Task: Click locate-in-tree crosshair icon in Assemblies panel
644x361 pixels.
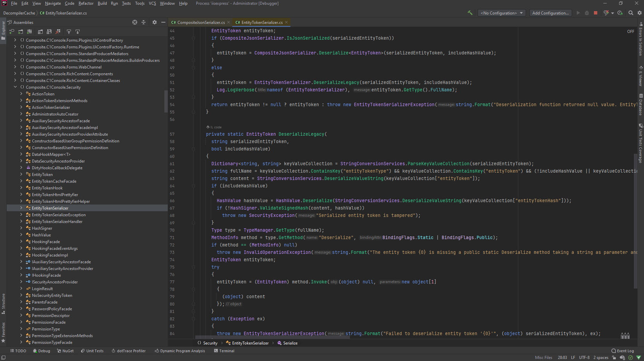Action: pos(135,22)
